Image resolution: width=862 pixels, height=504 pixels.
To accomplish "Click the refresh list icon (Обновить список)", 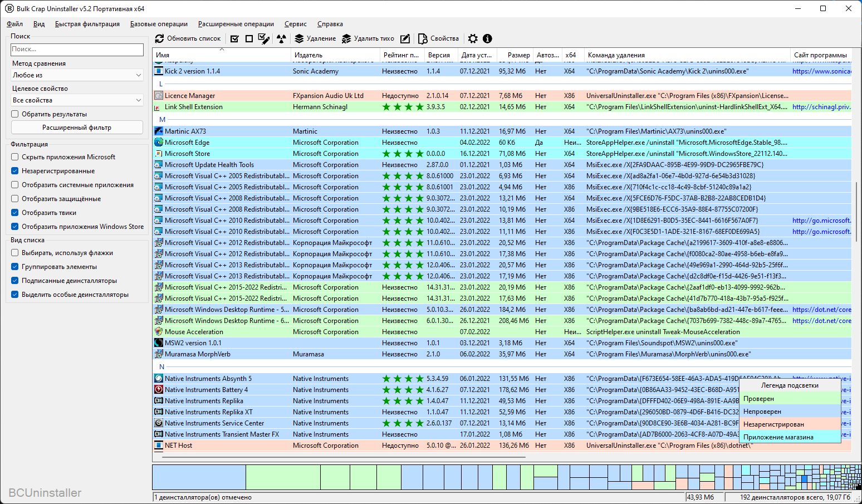I will [160, 38].
